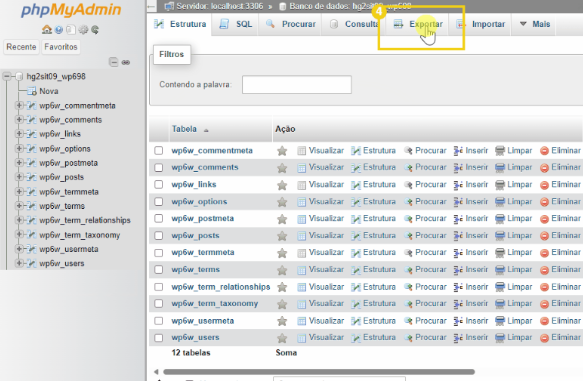
Task: Expand wp6w_posts in the sidebar tree
Action: coord(19,177)
